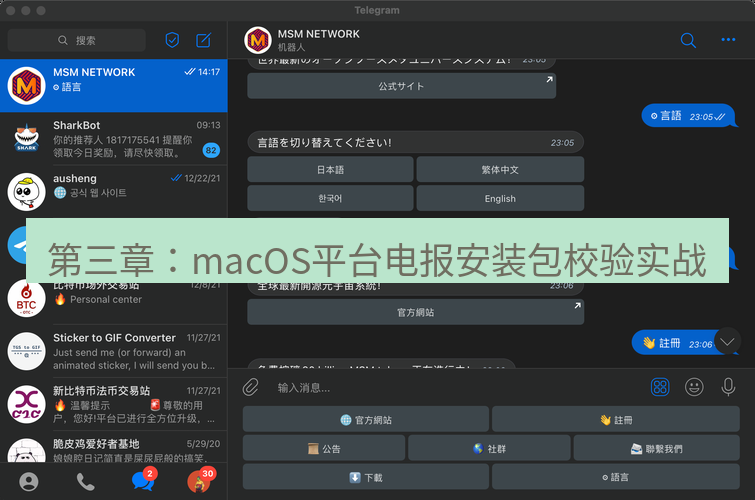Choose English language button

tap(500, 198)
